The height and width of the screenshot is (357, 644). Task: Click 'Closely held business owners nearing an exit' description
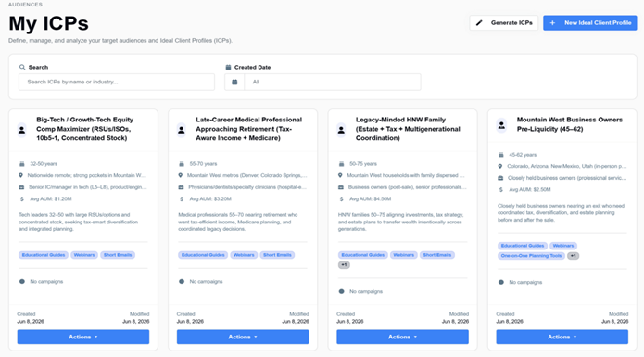pos(561,212)
